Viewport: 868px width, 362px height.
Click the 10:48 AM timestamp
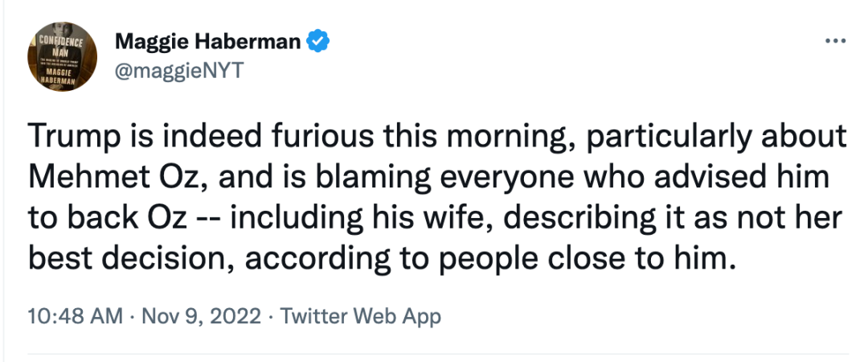[76, 316]
